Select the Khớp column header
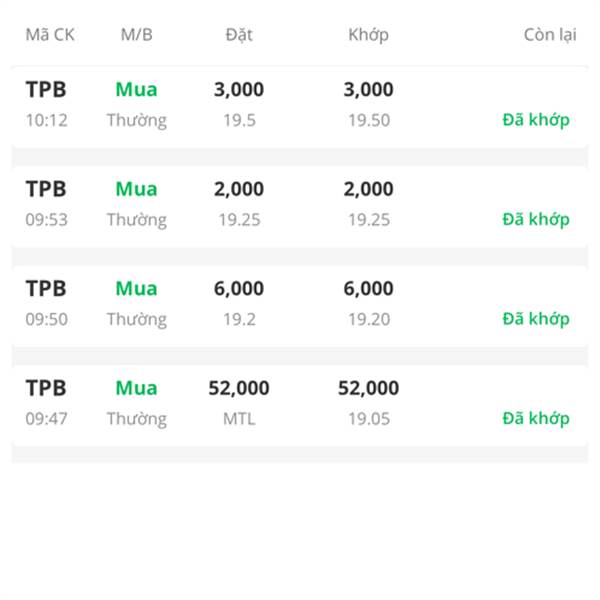600x600 pixels. point(368,35)
